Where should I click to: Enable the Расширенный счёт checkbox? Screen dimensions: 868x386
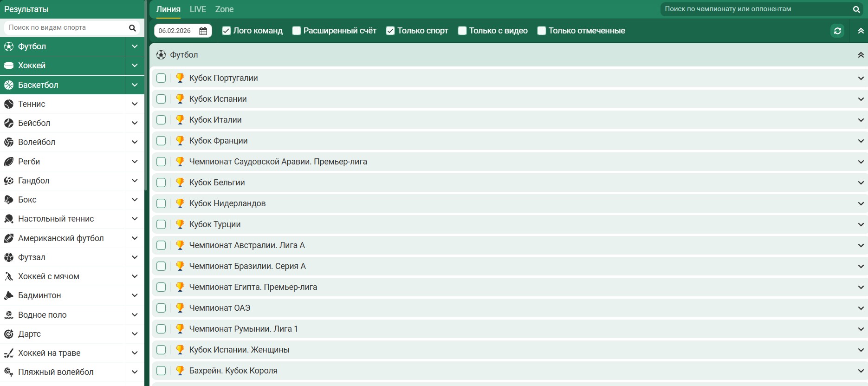pyautogui.click(x=297, y=31)
